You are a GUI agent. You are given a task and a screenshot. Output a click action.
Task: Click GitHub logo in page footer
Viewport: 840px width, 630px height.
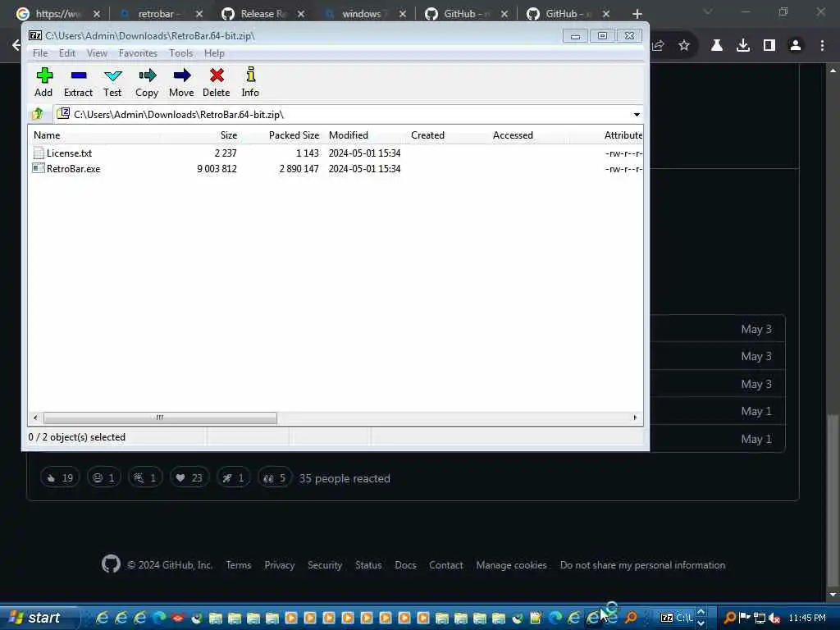(111, 564)
